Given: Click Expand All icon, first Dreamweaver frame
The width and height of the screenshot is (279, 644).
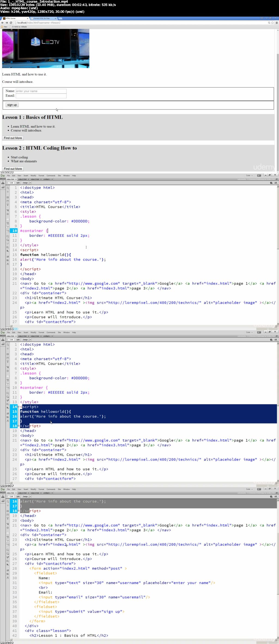Looking at the screenshot, I should (8, 205).
